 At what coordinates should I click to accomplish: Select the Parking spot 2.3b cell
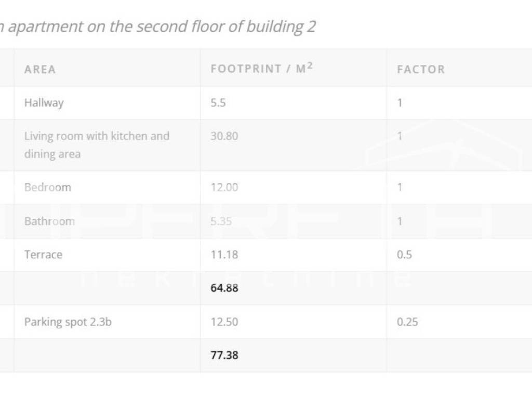tap(68, 322)
